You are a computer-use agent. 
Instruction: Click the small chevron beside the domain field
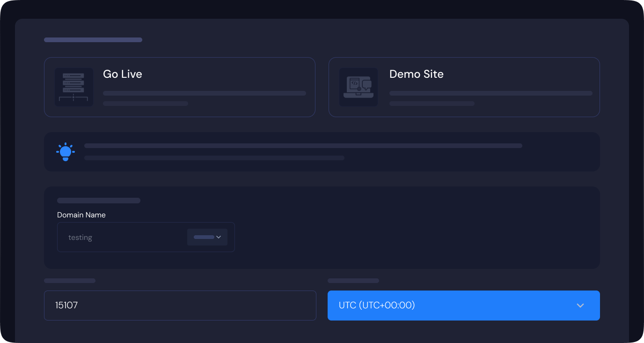219,237
